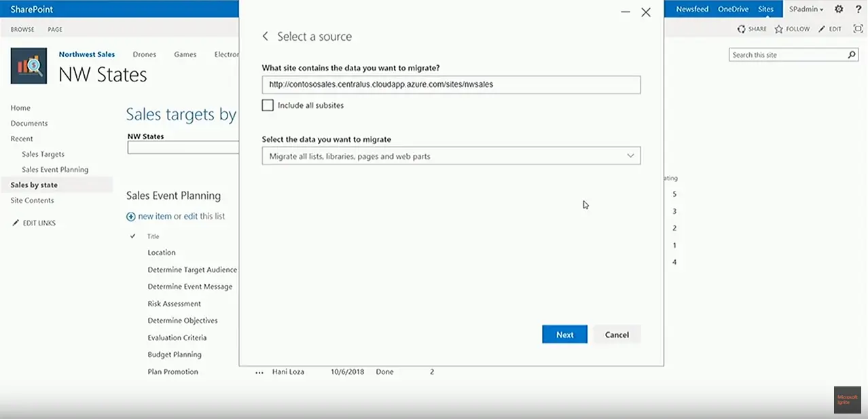The width and height of the screenshot is (868, 419).
Task: Click the plus icon for new item
Action: (131, 217)
